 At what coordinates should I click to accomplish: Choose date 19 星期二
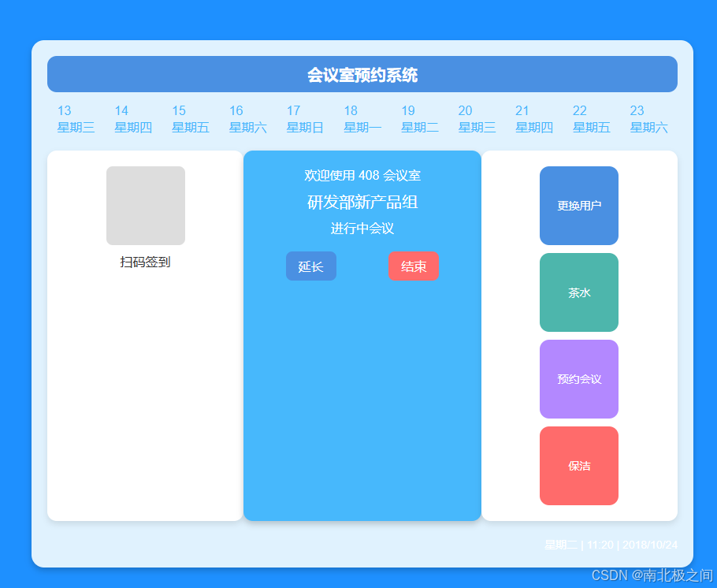click(419, 119)
